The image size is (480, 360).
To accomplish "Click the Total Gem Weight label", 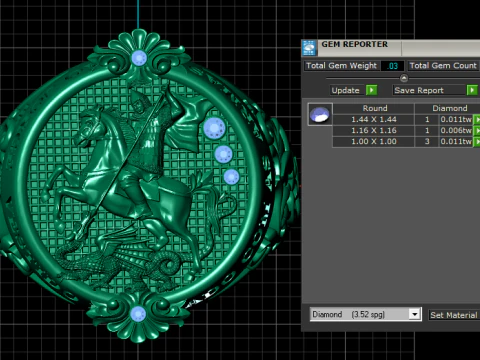I will [x=341, y=66].
